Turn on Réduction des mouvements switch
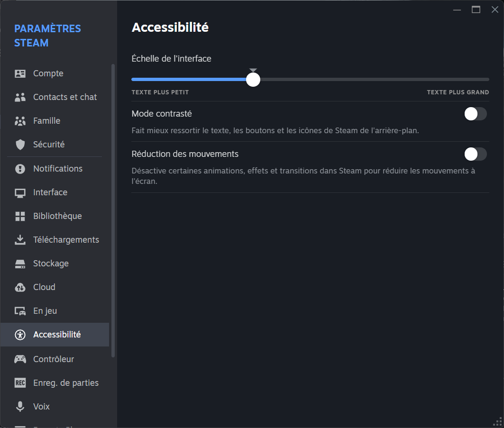This screenshot has width=504, height=428. tap(476, 154)
